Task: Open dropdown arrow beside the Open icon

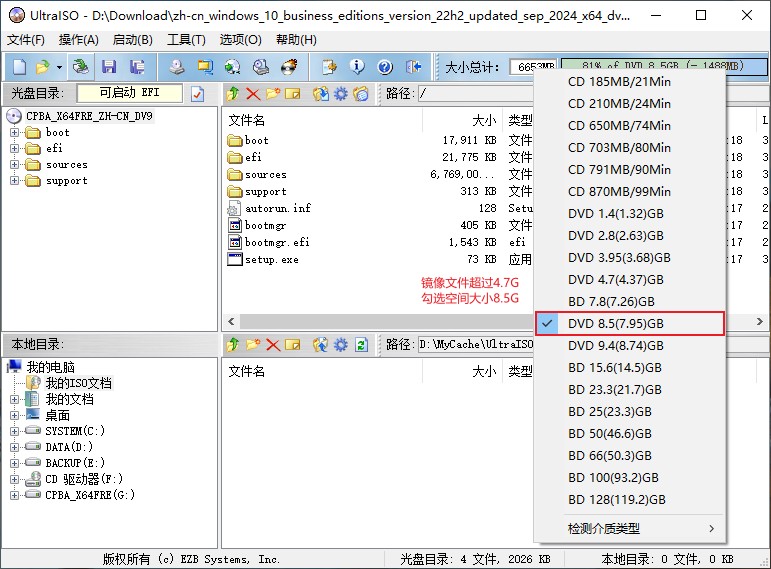Action: 59,67
